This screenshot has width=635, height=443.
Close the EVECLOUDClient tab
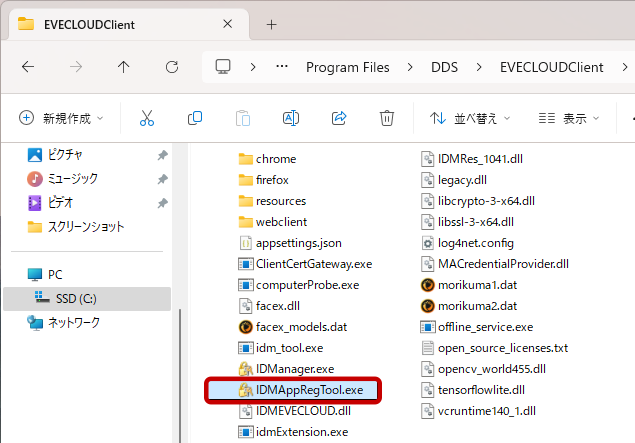click(227, 24)
